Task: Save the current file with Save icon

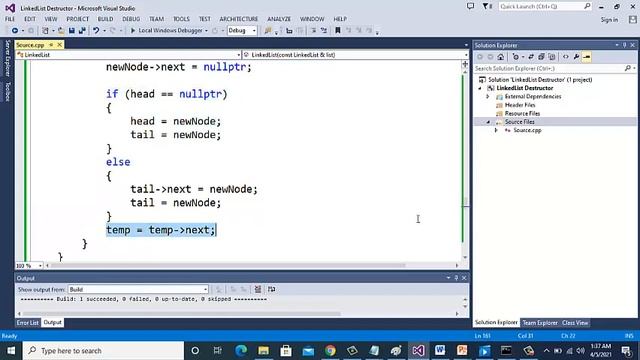Action: (x=72, y=31)
